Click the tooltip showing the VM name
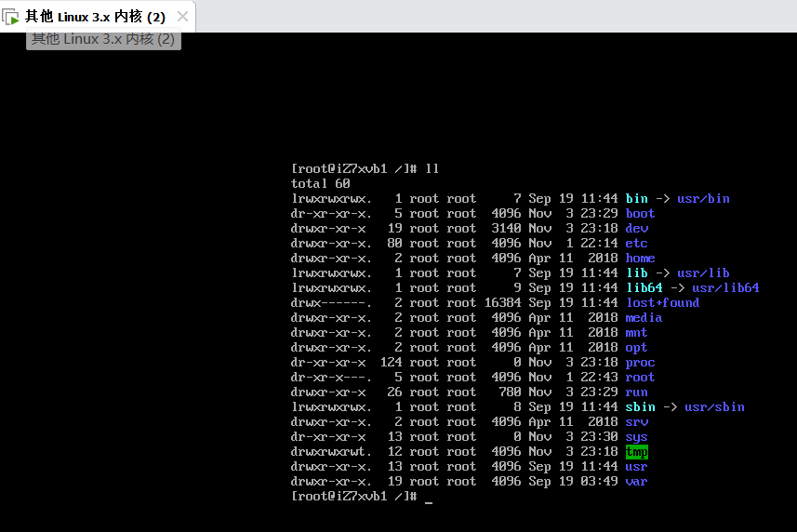The image size is (797, 532). coord(103,39)
